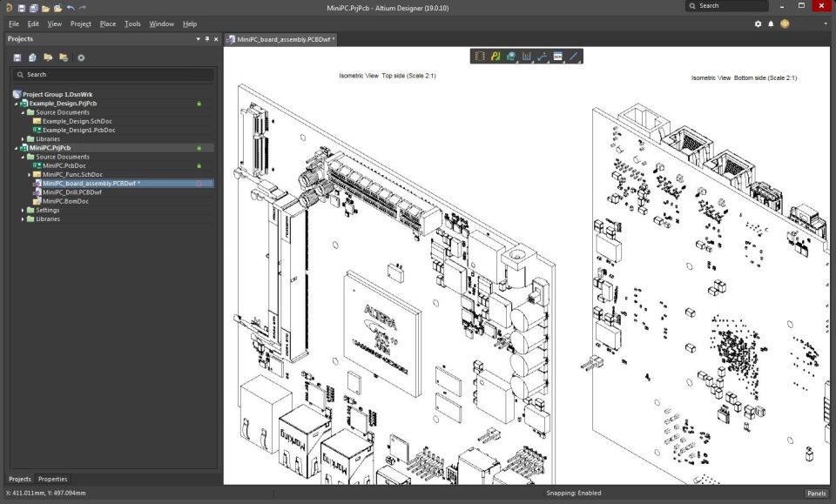
Task: Click inside the Search field of Projects panel
Action: (x=113, y=74)
